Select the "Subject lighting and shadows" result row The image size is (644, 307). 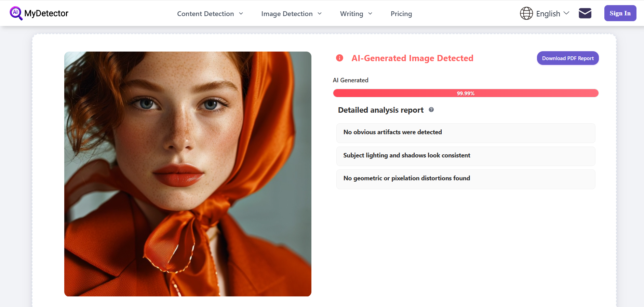pos(466,156)
